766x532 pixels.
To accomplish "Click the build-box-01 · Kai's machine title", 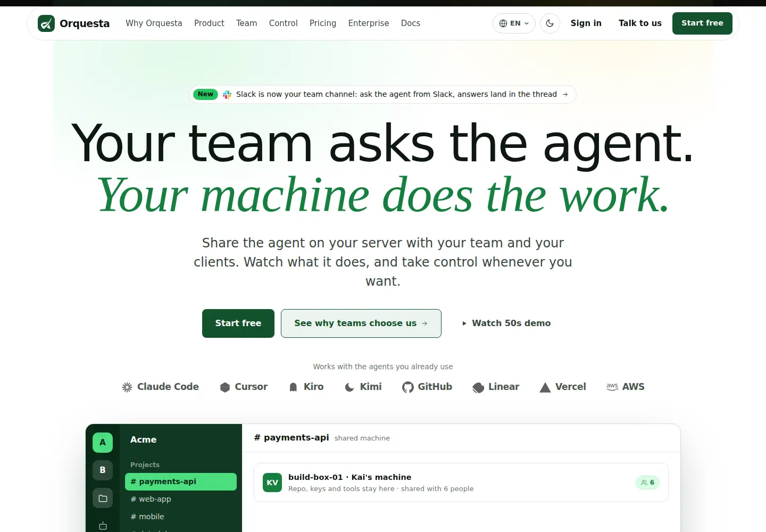I will click(350, 477).
